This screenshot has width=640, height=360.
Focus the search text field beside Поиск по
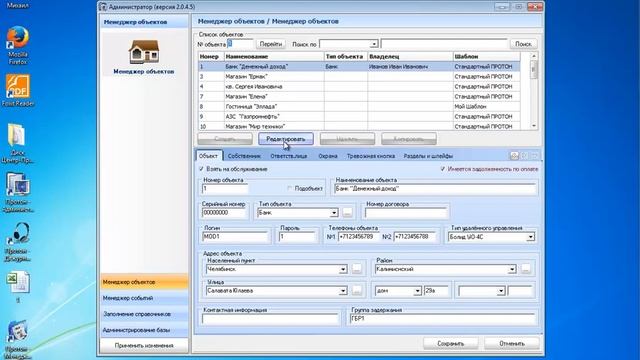click(x=444, y=44)
